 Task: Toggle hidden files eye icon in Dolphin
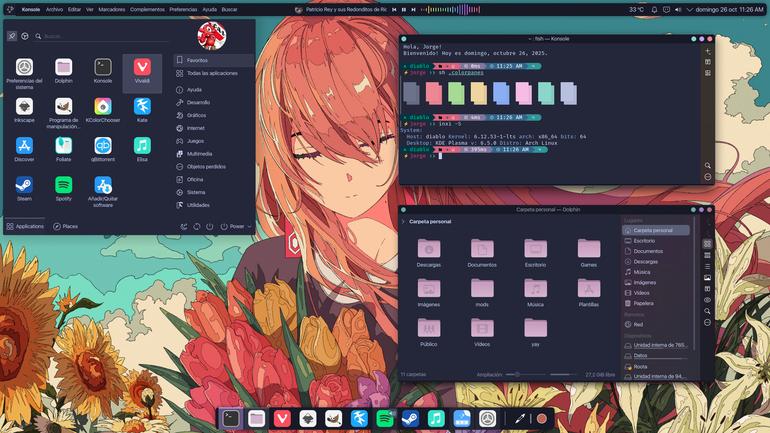pos(707,300)
